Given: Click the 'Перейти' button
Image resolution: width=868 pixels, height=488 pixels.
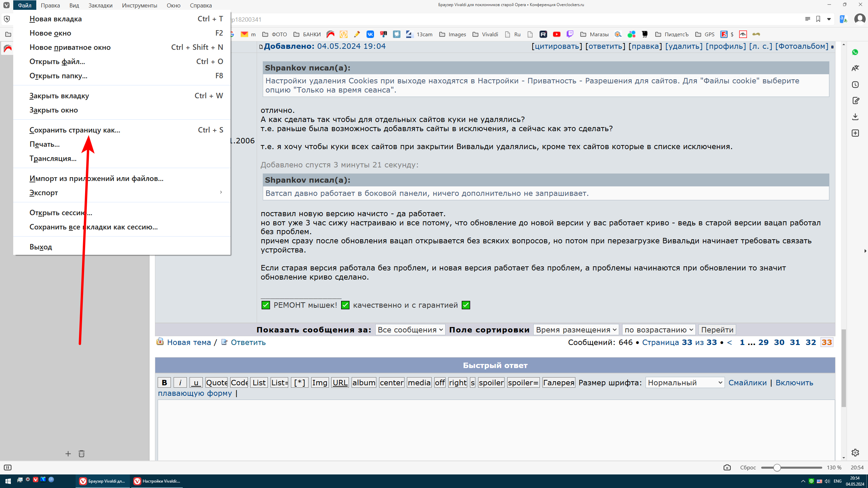Looking at the screenshot, I should (717, 330).
